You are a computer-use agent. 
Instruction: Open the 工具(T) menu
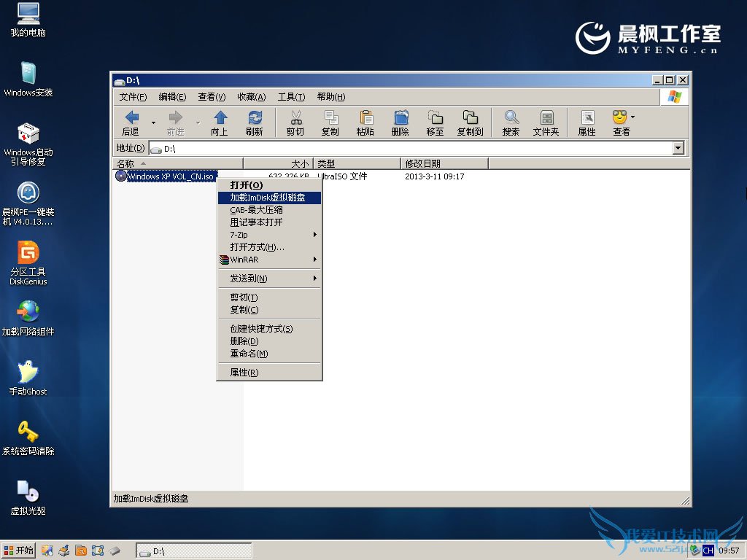(x=291, y=97)
